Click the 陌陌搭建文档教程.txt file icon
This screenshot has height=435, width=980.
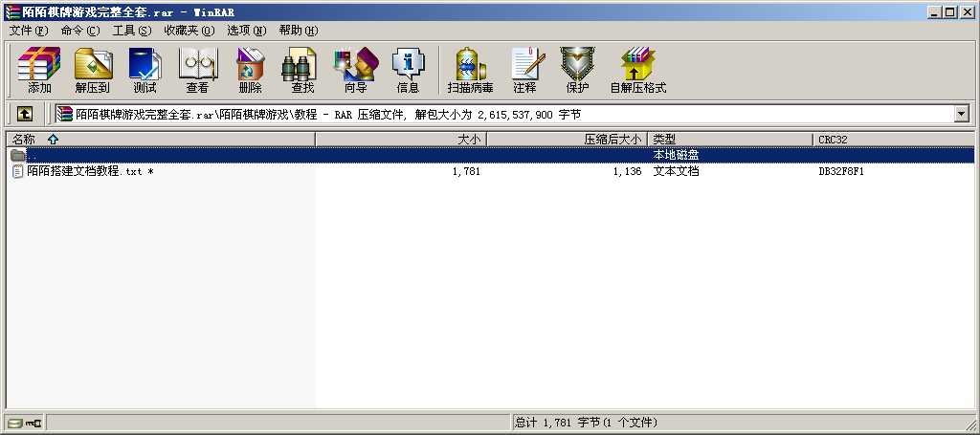(18, 171)
